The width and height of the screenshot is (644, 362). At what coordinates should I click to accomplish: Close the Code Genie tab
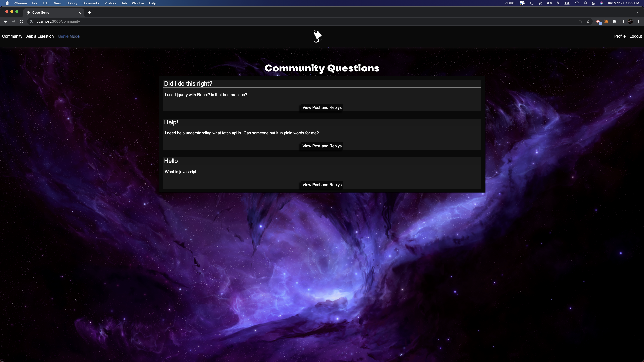point(80,12)
